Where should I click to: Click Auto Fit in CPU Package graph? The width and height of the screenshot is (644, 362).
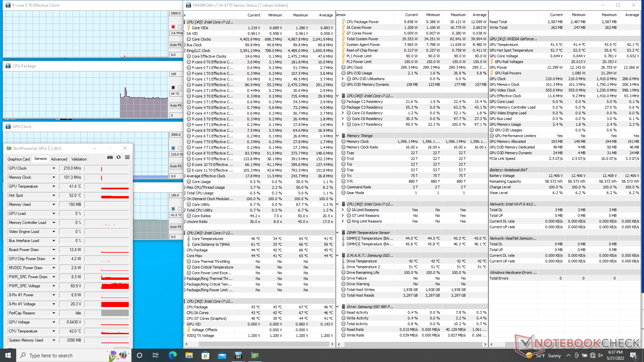click(175, 106)
